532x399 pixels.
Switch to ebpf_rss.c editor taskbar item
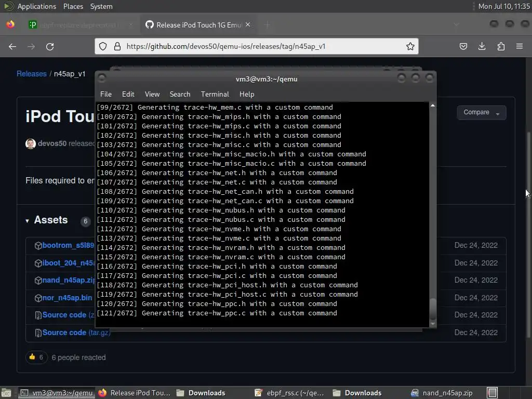pyautogui.click(x=290, y=393)
